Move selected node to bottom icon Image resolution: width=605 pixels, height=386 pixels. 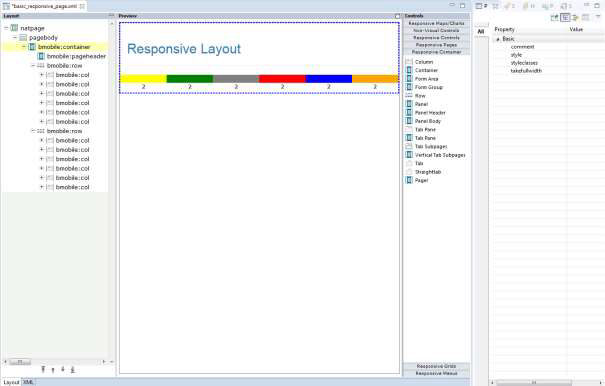point(72,369)
